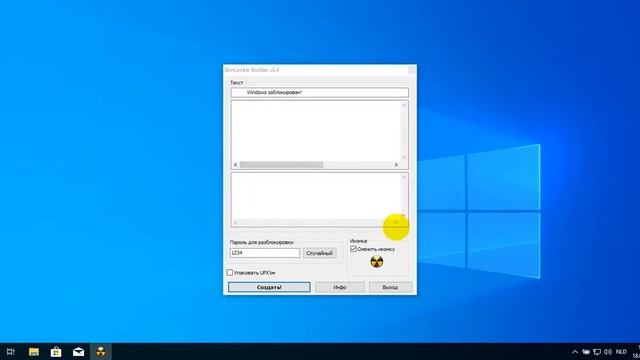Open Task View on the taskbar

[x=11, y=351]
